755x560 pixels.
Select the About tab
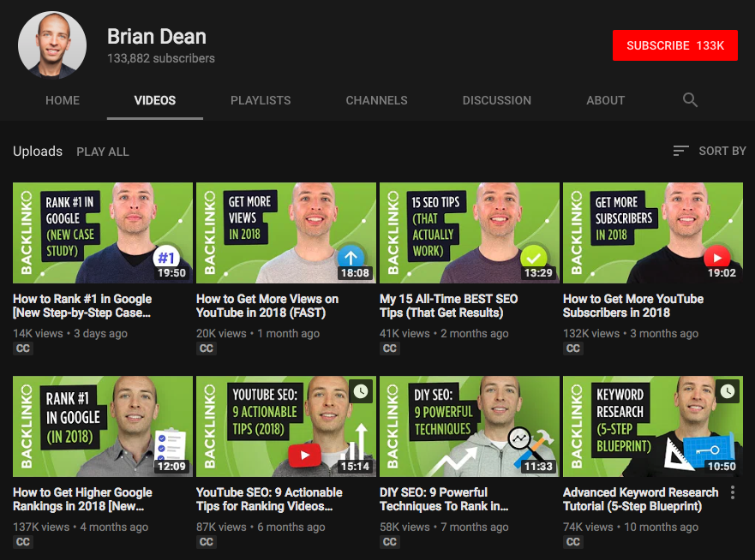coord(605,100)
